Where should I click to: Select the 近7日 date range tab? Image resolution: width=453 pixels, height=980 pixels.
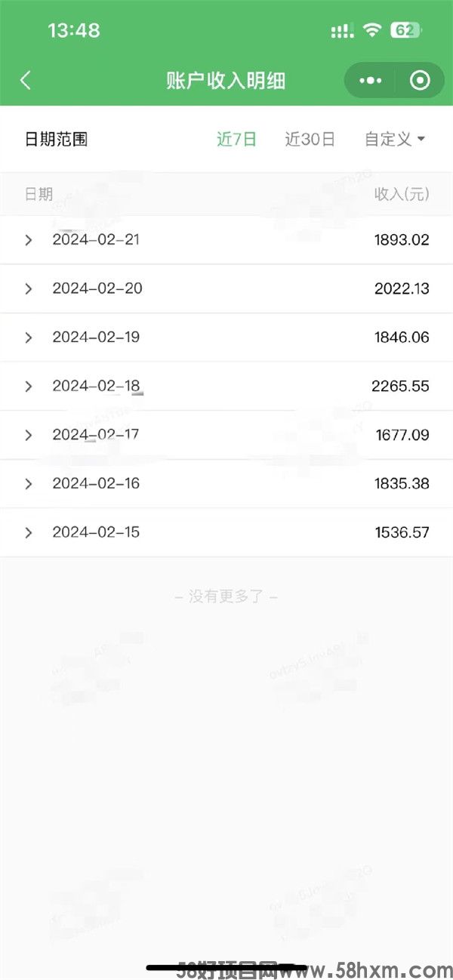pyautogui.click(x=237, y=139)
